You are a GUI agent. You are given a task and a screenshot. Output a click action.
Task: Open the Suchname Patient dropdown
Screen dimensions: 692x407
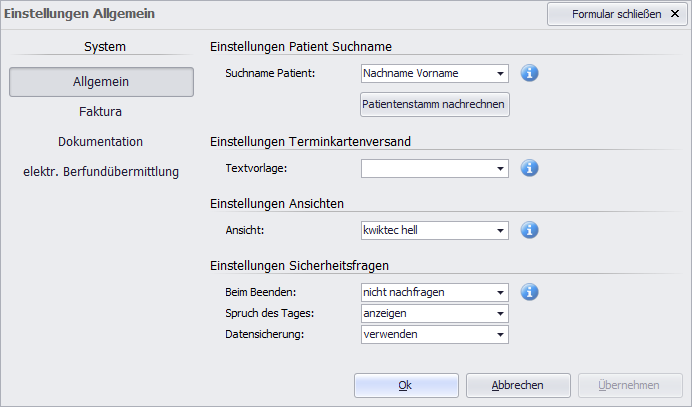click(x=435, y=73)
